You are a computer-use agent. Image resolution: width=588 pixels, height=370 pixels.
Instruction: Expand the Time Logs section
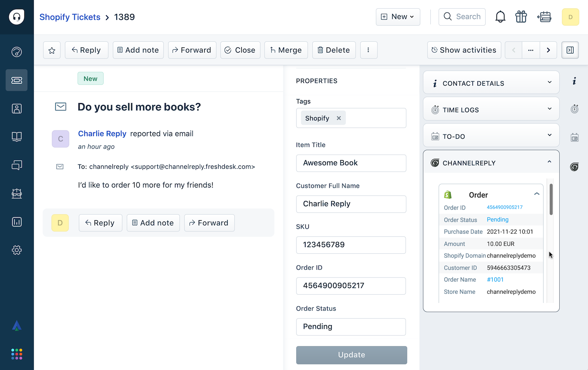pyautogui.click(x=491, y=109)
